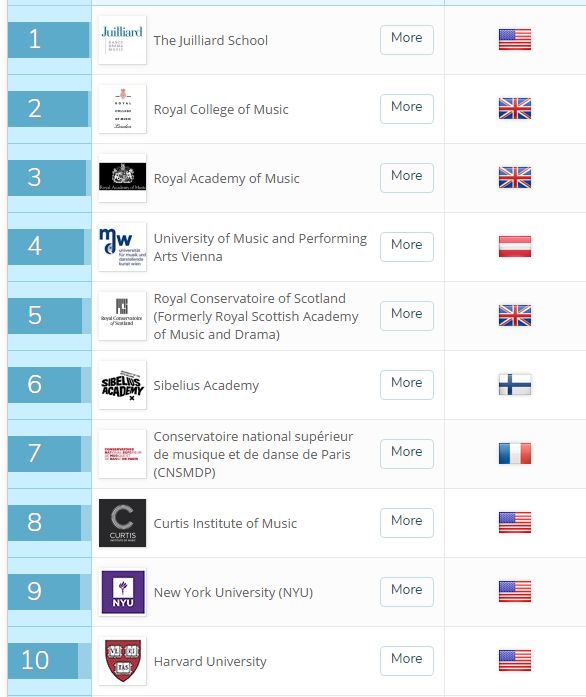The height and width of the screenshot is (697, 586).
Task: Click the Austrian flag icon
Action: 515,247
